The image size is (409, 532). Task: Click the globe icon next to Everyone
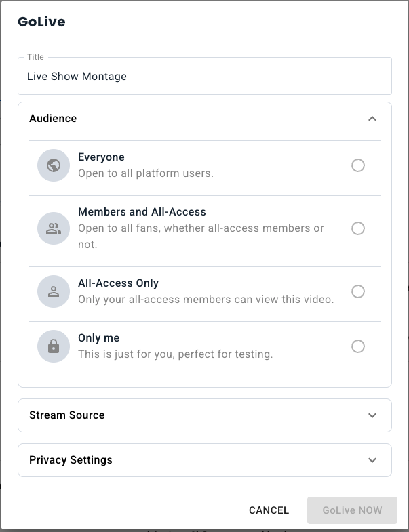(54, 165)
